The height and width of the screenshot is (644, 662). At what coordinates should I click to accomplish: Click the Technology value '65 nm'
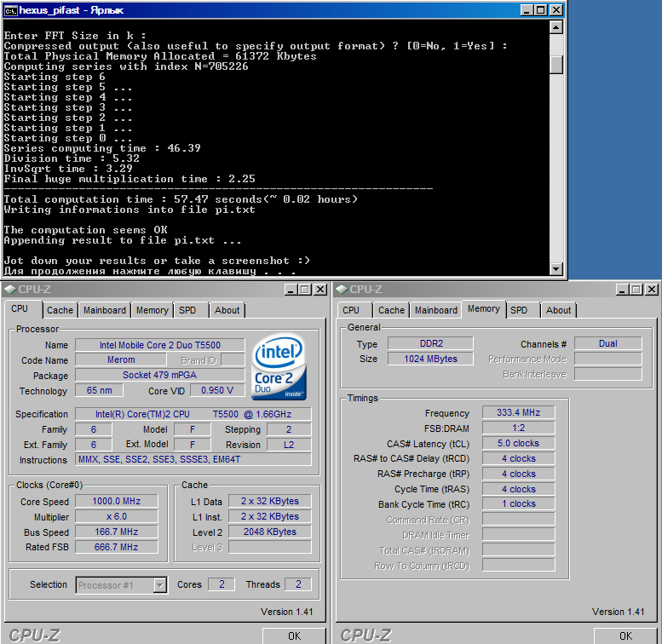[99, 390]
